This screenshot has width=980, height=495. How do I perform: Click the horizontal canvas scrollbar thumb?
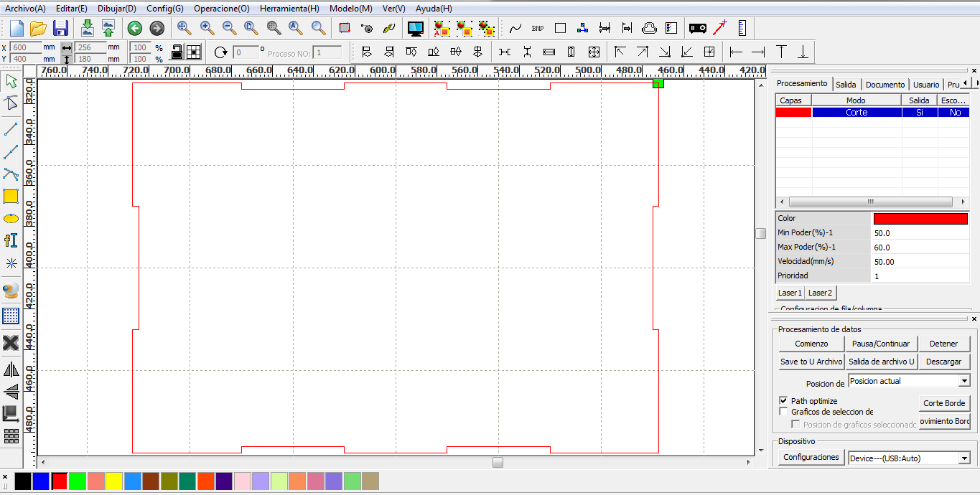(x=498, y=463)
